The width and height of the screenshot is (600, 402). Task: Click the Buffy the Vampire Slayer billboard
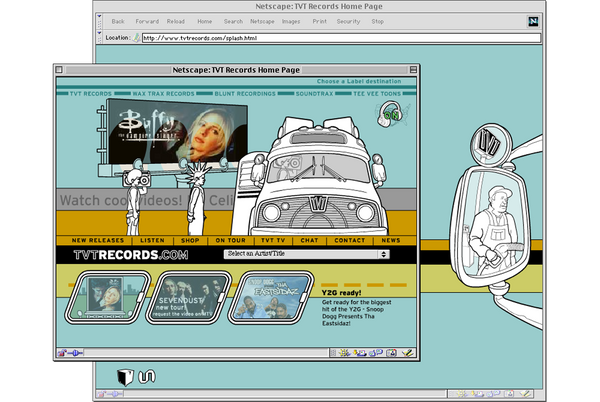point(178,131)
